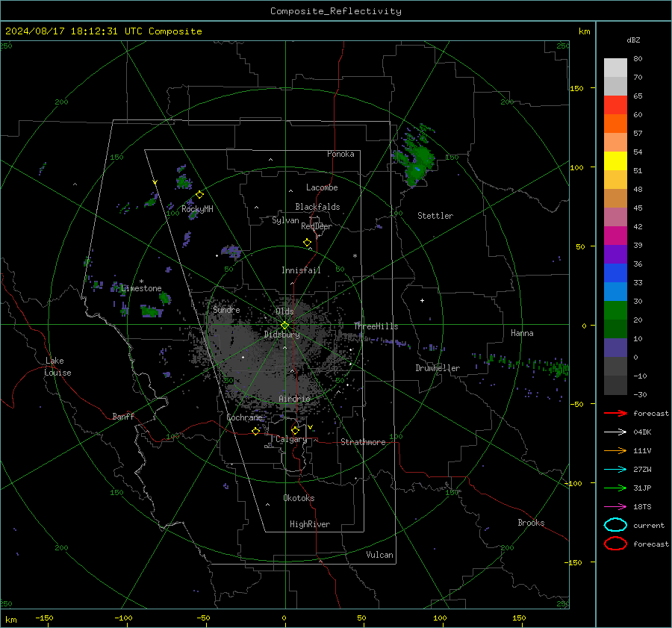
Task: Click the white 04DK arrow icon
Action: (x=615, y=432)
